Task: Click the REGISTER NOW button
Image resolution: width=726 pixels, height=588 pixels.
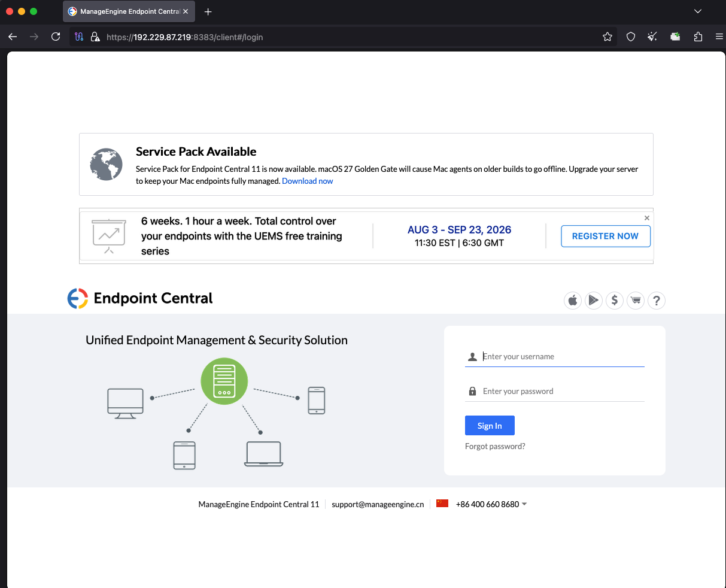Action: click(x=606, y=236)
